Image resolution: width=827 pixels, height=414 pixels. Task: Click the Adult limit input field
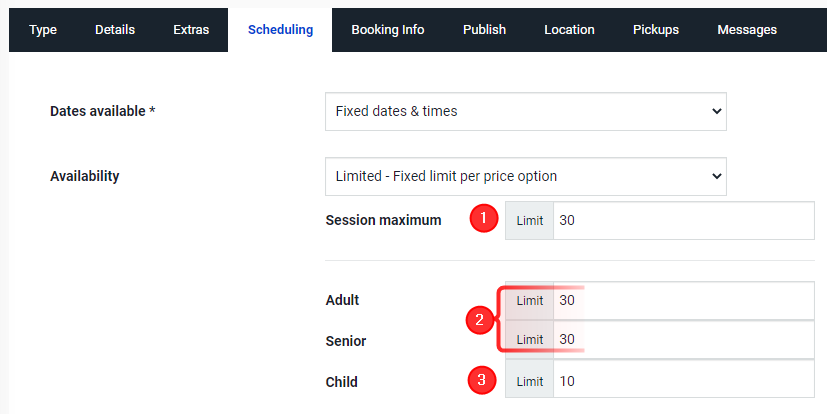click(684, 301)
